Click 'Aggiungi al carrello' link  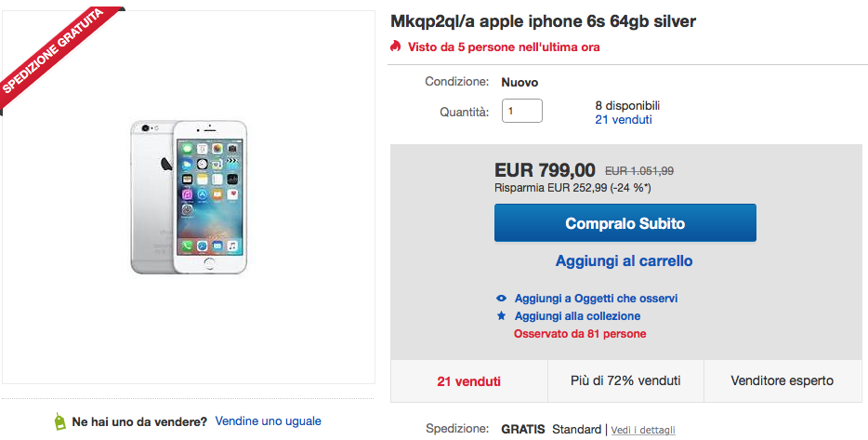point(625,261)
